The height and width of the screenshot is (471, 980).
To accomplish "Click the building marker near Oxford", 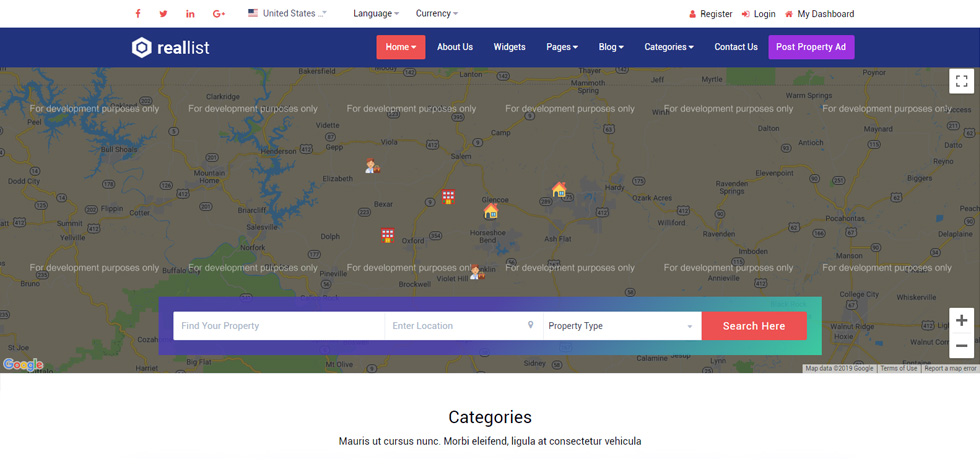I will pos(388,236).
